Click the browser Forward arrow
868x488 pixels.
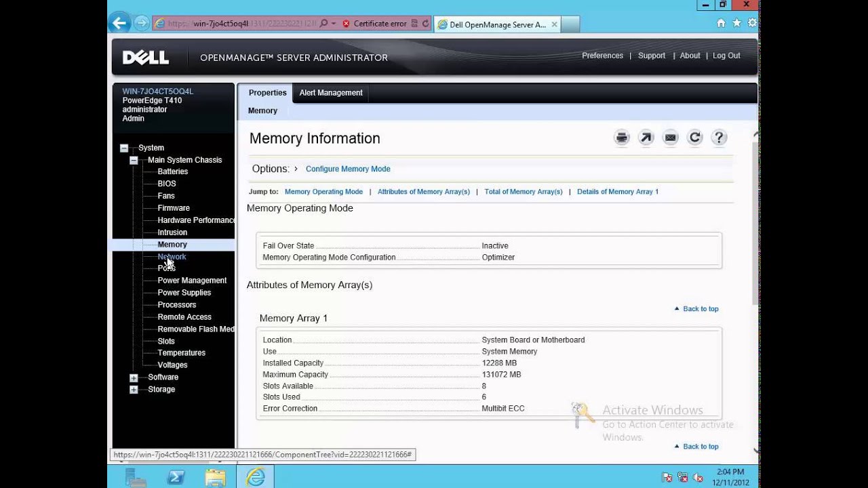(141, 23)
